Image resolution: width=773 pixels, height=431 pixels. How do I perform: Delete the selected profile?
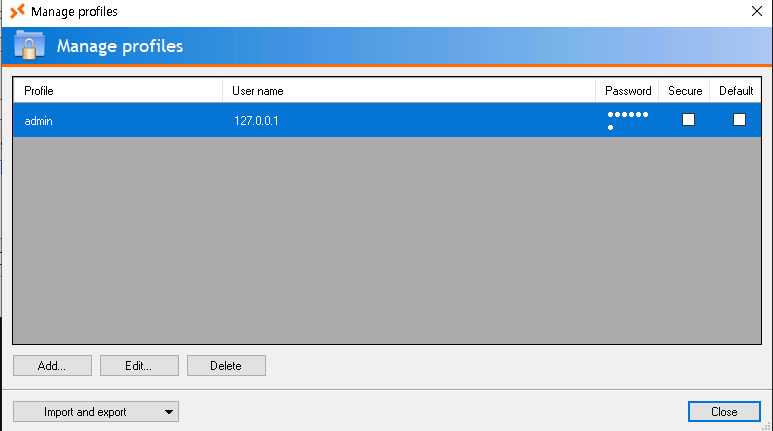click(226, 366)
